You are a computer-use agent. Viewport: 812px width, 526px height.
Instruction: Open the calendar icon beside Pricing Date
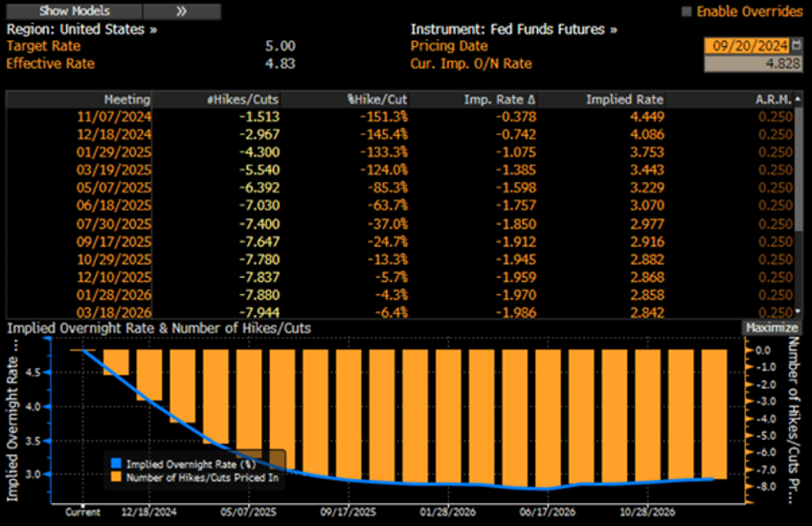point(797,46)
